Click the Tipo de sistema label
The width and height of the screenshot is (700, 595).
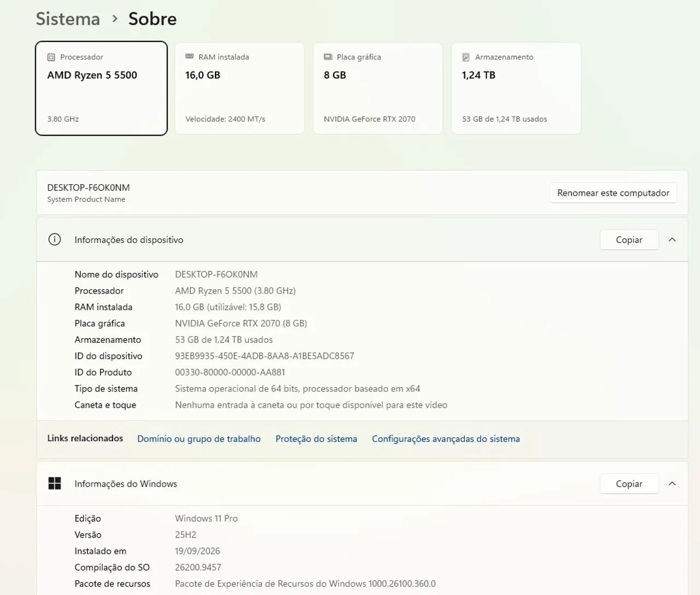tap(106, 389)
